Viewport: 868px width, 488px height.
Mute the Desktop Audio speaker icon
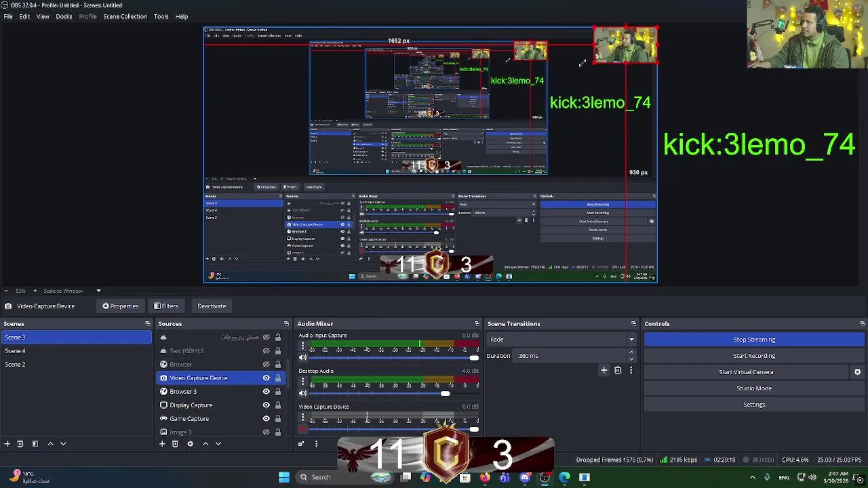point(303,393)
